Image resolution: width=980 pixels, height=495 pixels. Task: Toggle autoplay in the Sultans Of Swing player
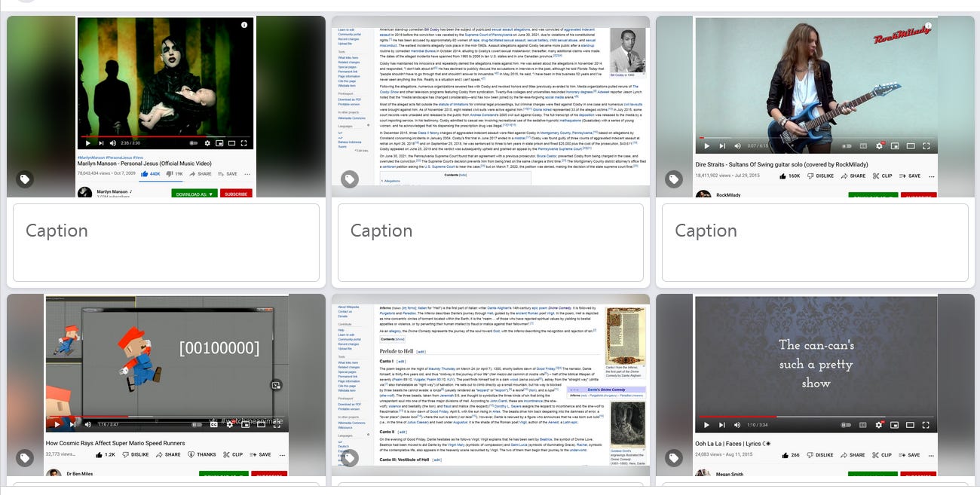pyautogui.click(x=847, y=146)
